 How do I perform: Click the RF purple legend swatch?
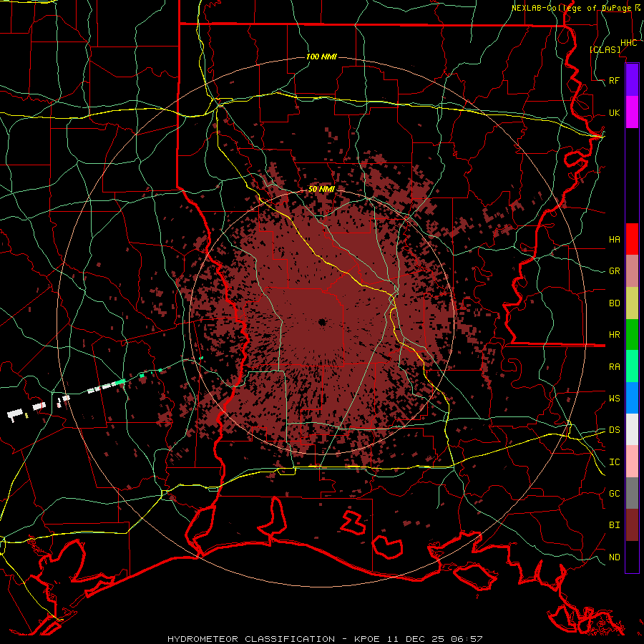point(632,80)
